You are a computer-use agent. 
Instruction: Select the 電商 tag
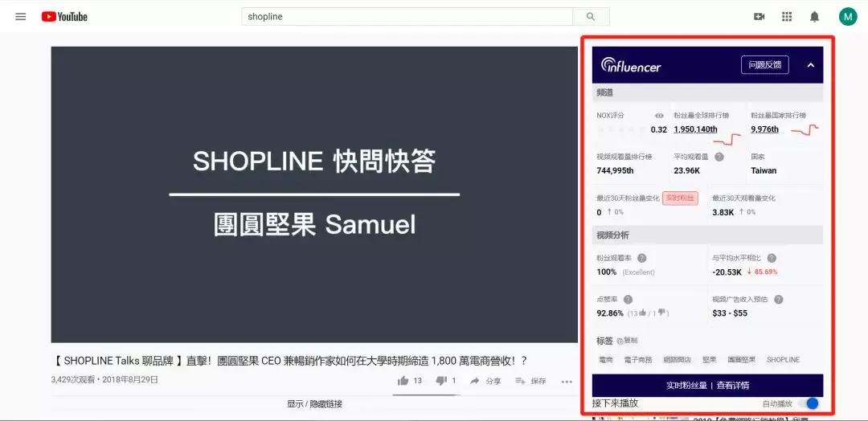tap(606, 360)
